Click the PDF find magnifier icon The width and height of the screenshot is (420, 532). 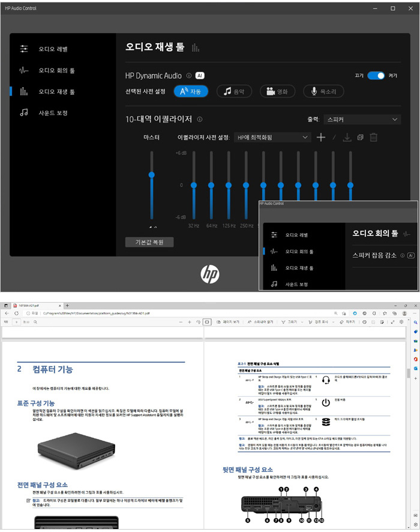[35, 322]
